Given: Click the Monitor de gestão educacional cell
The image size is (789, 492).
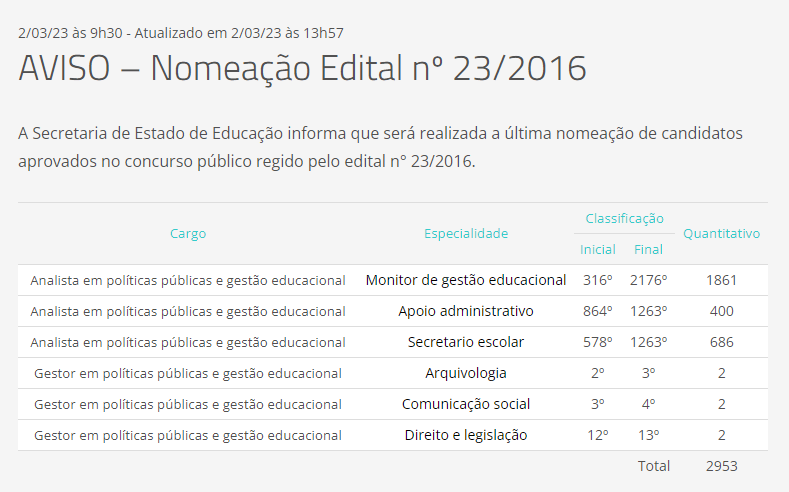Looking at the screenshot, I should click(466, 280).
